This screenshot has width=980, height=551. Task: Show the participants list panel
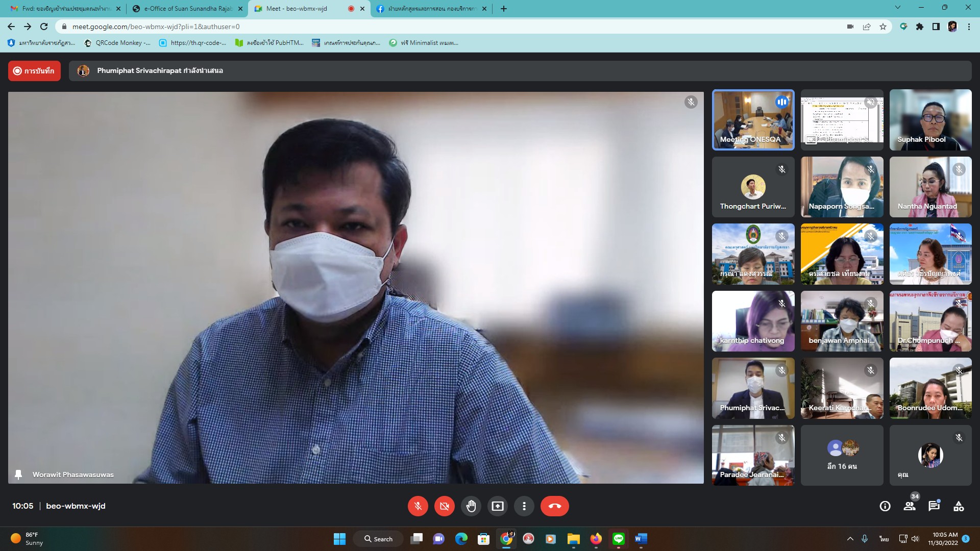(909, 506)
